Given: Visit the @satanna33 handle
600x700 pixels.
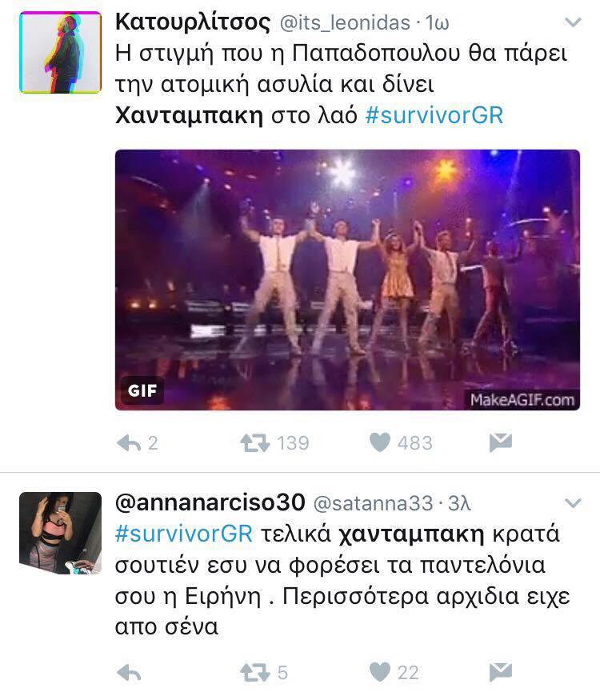Looking at the screenshot, I should click(374, 503).
